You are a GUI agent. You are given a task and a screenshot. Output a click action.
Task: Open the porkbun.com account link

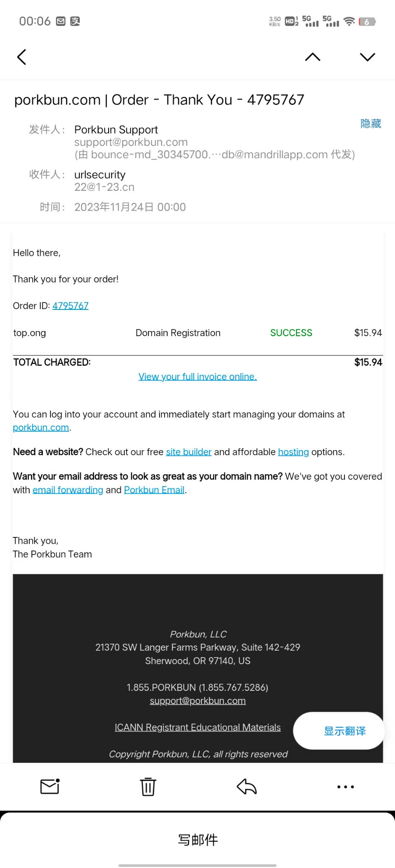pos(41,427)
